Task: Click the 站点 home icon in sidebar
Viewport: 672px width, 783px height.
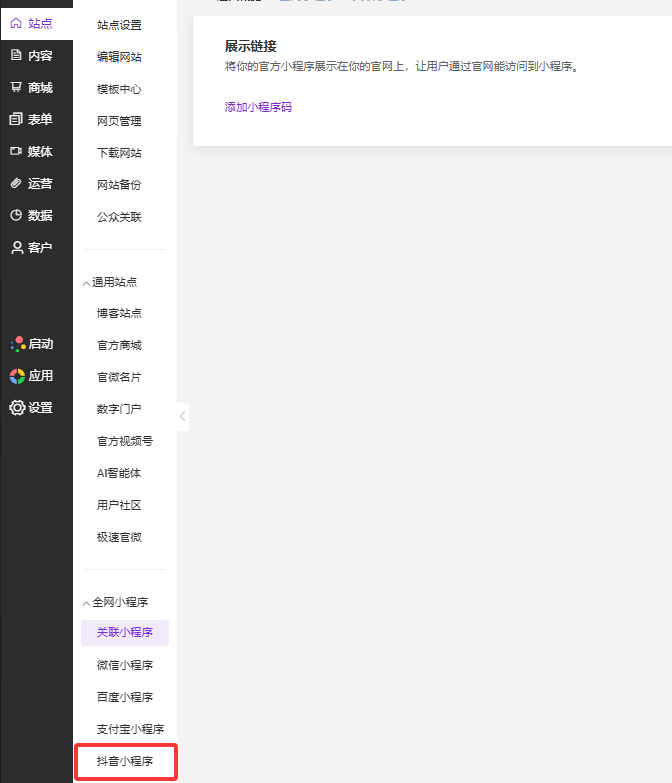Action: [16, 23]
